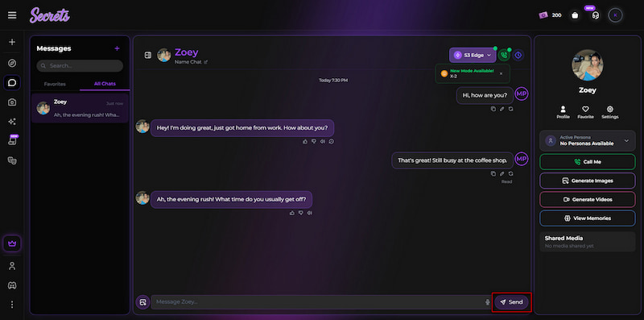Screen dimensions: 644x320
Task: Click the Messages search field
Action: [80, 66]
